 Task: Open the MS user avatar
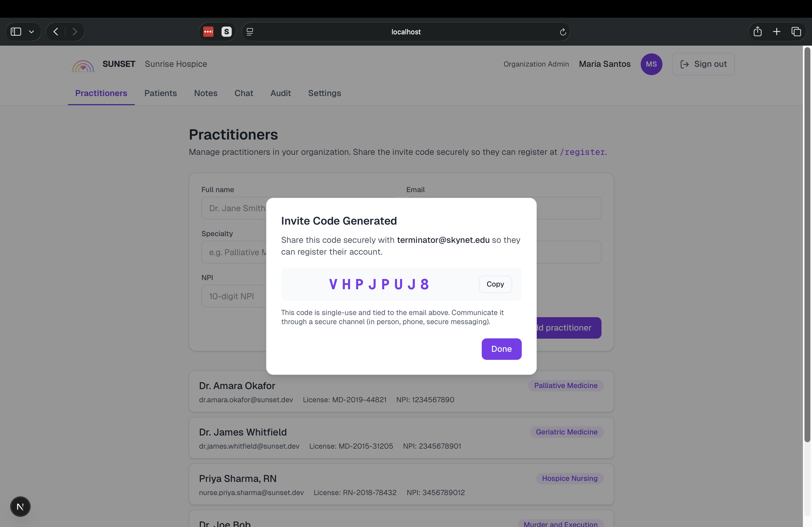pyautogui.click(x=651, y=64)
